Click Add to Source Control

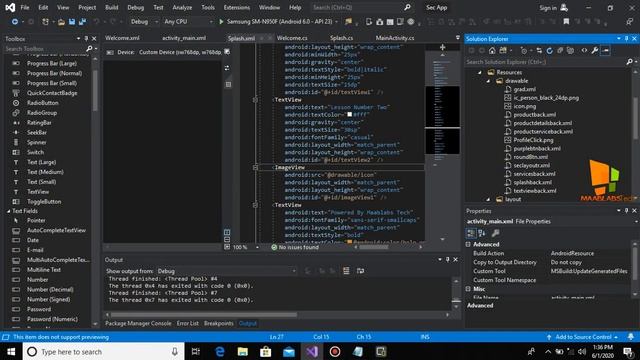(583, 337)
